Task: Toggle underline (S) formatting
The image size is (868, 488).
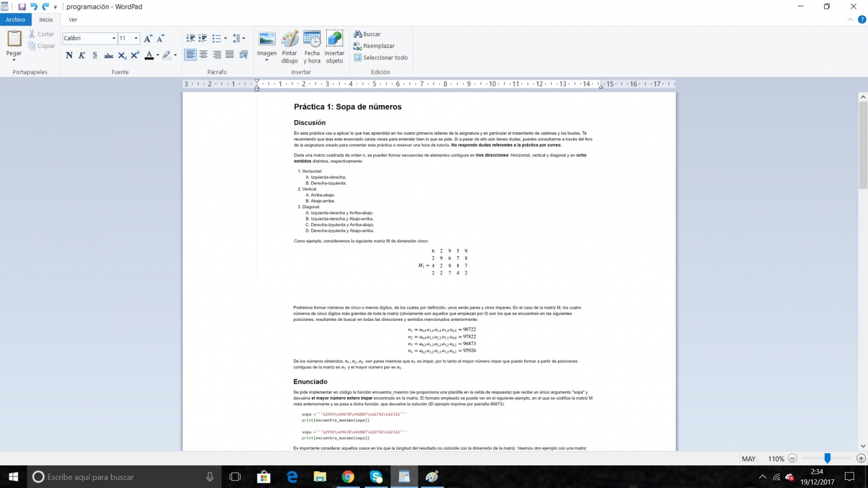Action: pos(95,55)
